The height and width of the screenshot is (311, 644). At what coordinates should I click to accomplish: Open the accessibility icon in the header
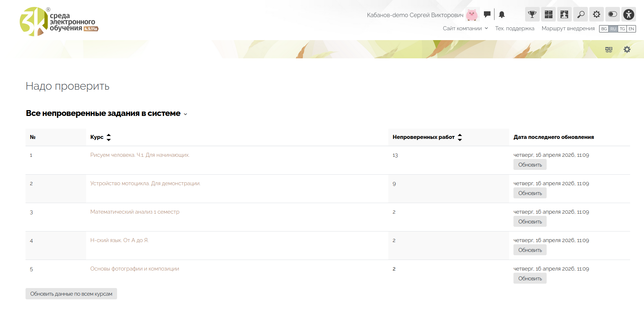coord(629,15)
